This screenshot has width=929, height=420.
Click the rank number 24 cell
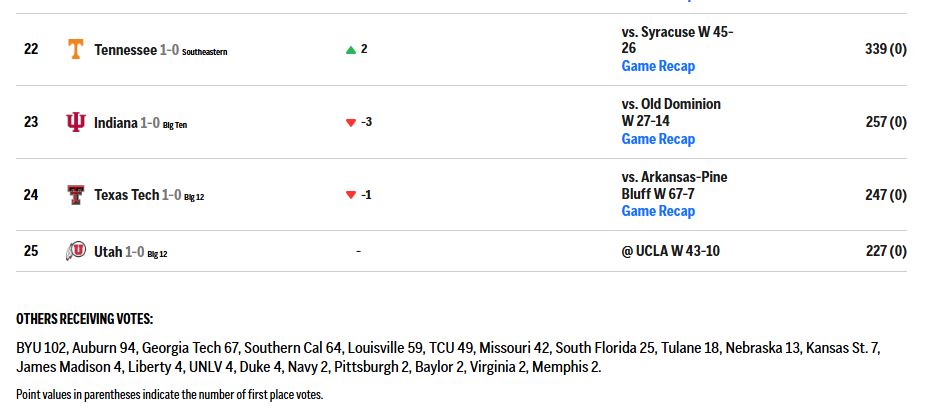tap(31, 194)
